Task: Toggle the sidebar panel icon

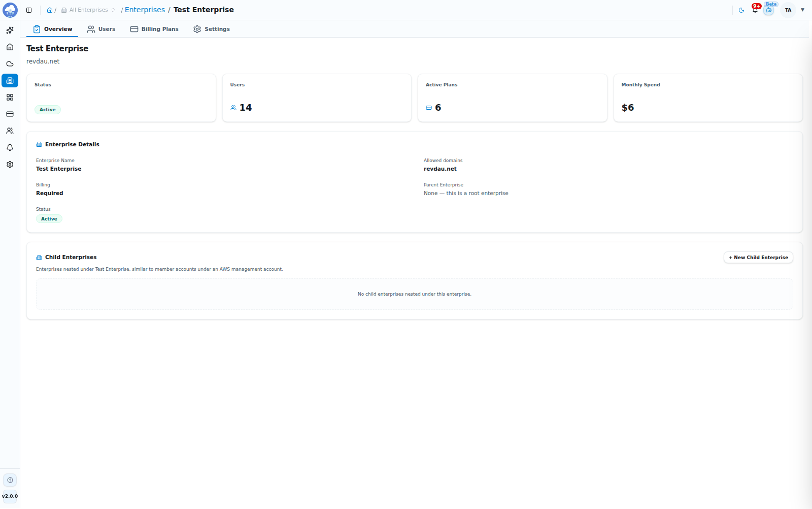Action: pyautogui.click(x=29, y=10)
